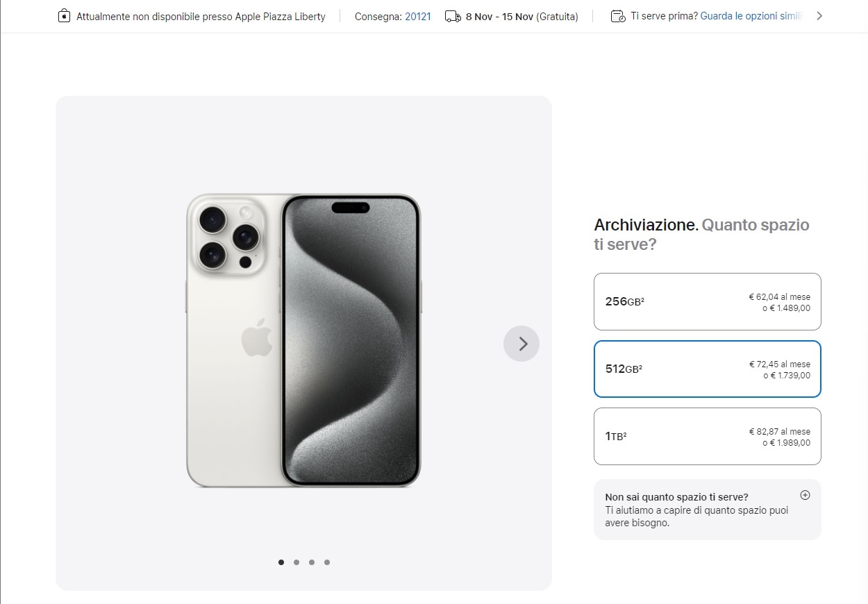Select the 512GB storage option

tap(707, 369)
